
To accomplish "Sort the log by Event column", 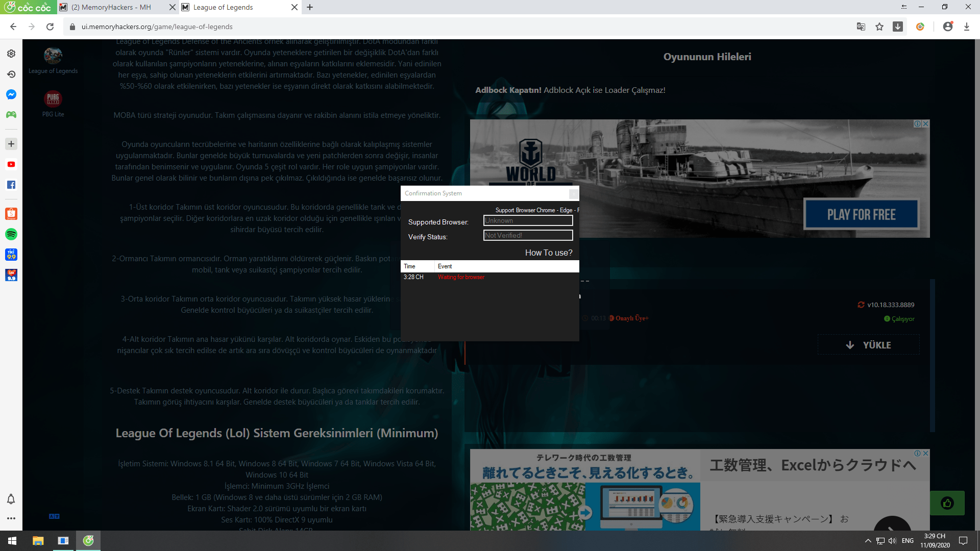I will pyautogui.click(x=507, y=266).
